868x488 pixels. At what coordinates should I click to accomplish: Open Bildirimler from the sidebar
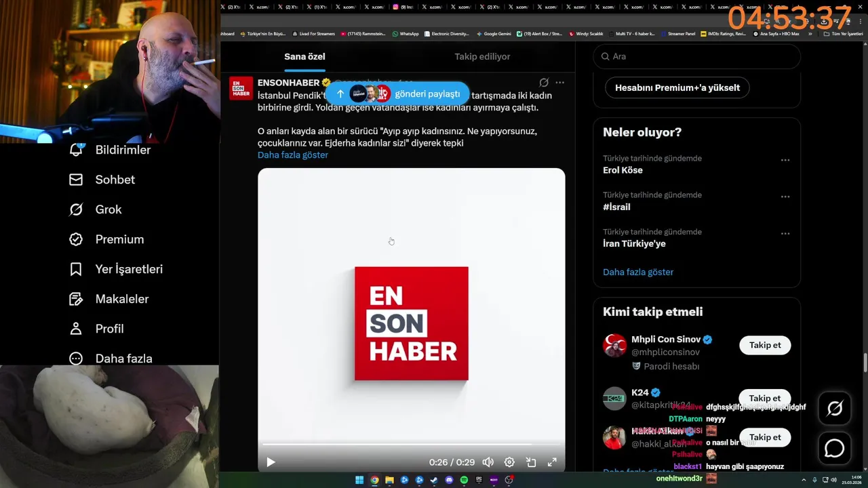coord(110,150)
